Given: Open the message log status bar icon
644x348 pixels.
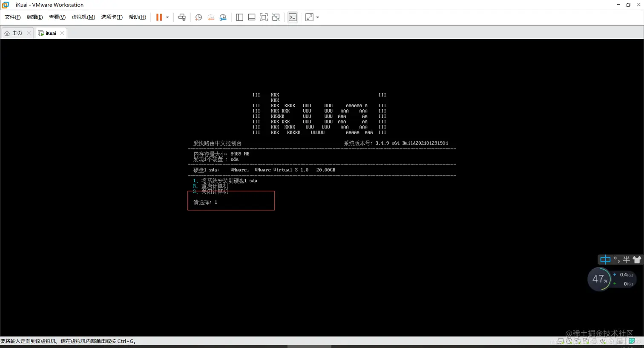Looking at the screenshot, I should pyautogui.click(x=632, y=341).
